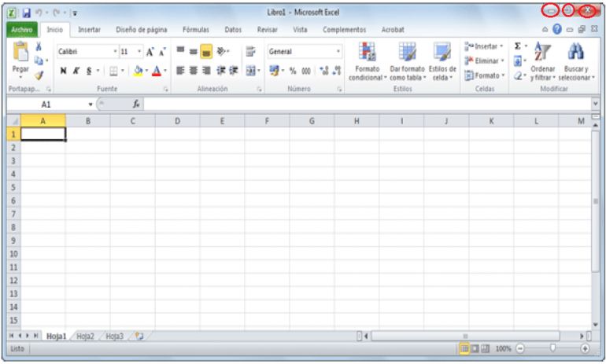The height and width of the screenshot is (364, 606).
Task: Click the increase decimals icon
Action: pos(324,71)
